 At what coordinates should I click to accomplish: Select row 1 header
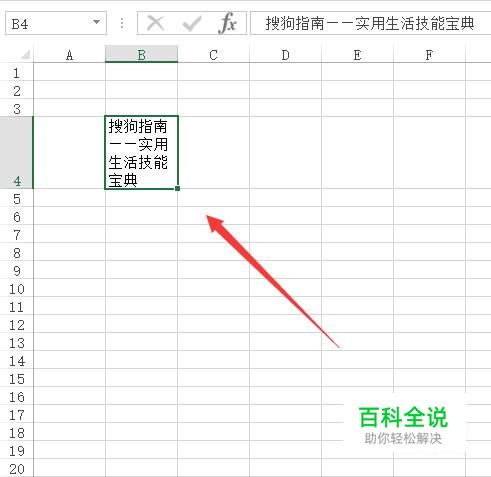coord(17,72)
